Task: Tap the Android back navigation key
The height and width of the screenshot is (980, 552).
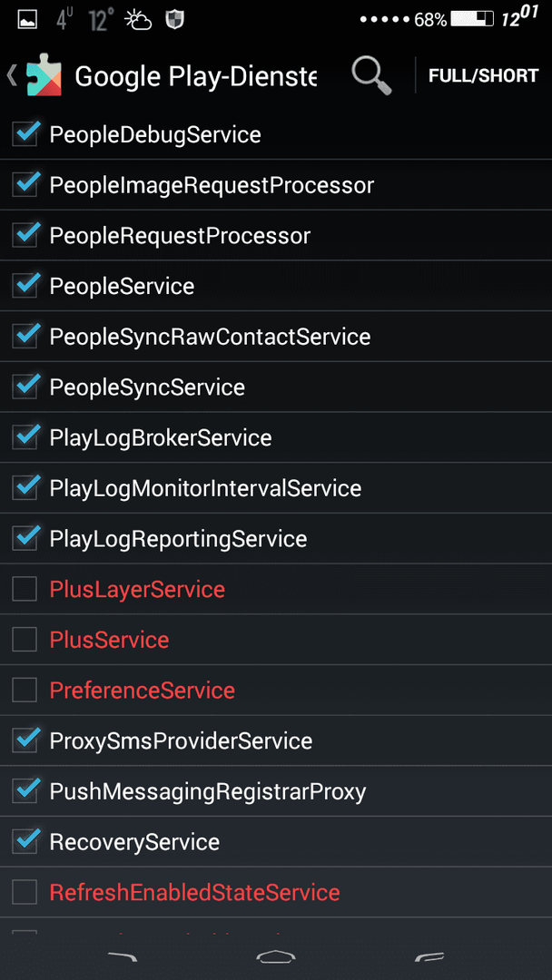Action: tap(122, 956)
